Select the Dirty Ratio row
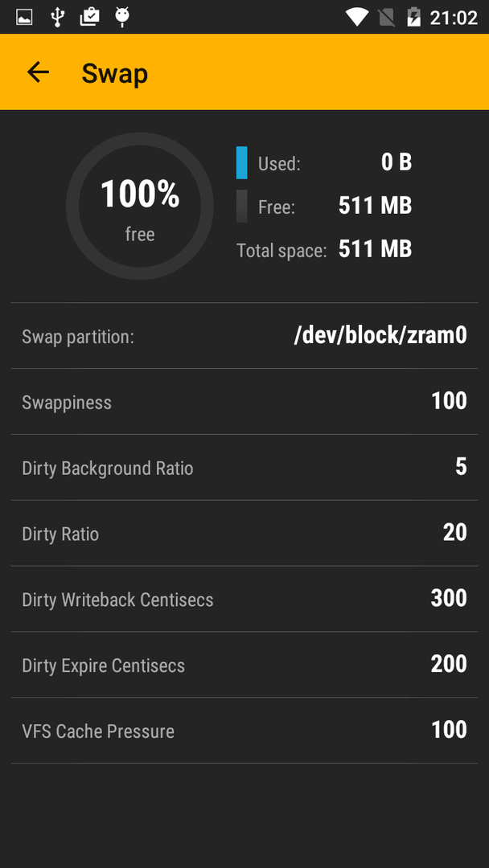Image resolution: width=489 pixels, height=868 pixels. pyautogui.click(x=244, y=533)
